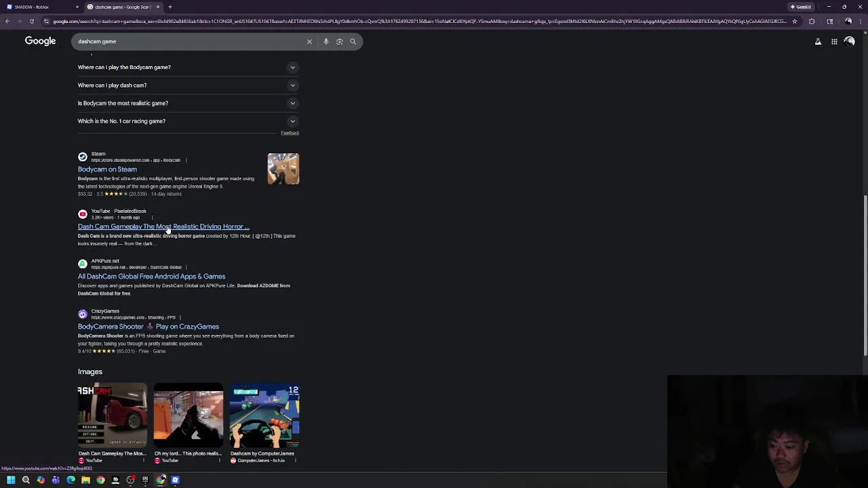Close the SHADOW - Roblox tab

(77, 7)
